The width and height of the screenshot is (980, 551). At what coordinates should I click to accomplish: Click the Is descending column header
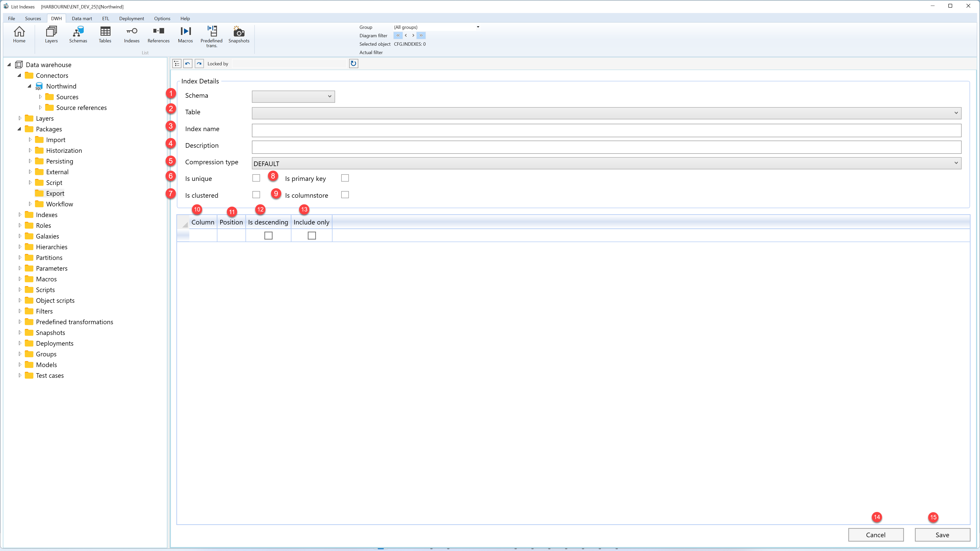click(x=268, y=222)
